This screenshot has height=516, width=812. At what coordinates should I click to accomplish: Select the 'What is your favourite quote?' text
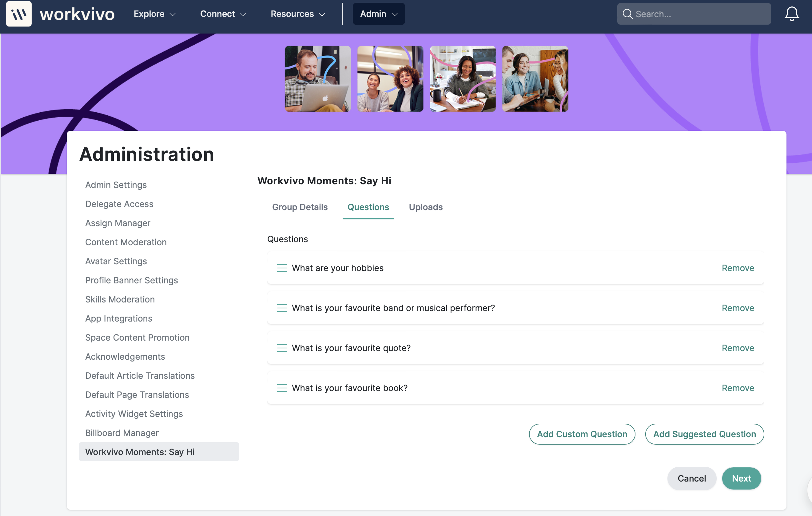351,348
